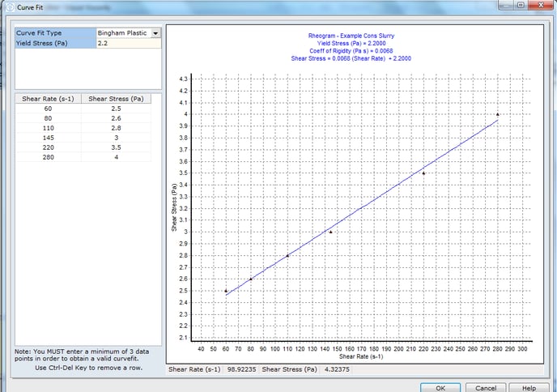Image resolution: width=557 pixels, height=392 pixels.
Task: Click the data point marker at shear rate 280
Action: [x=497, y=114]
